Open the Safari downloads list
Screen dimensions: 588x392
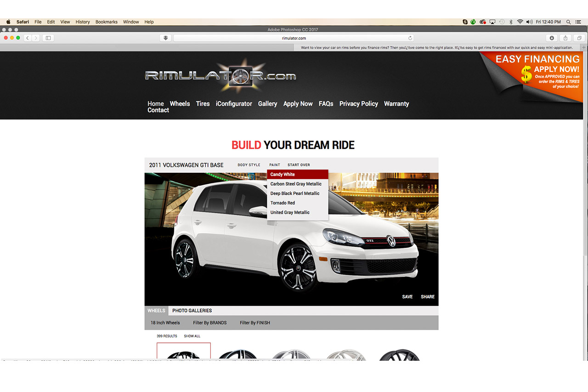(552, 38)
